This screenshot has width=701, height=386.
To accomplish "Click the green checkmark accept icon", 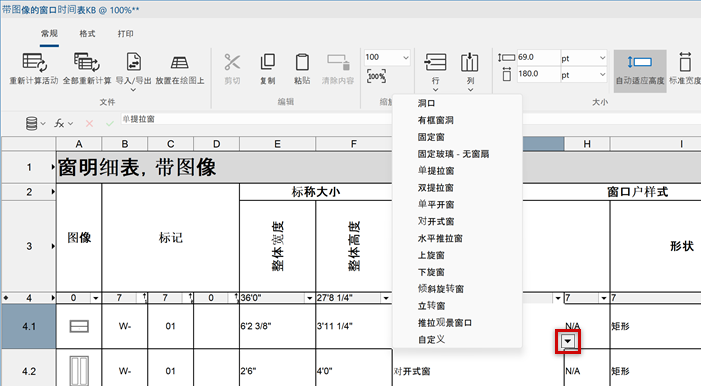I will pyautogui.click(x=110, y=123).
